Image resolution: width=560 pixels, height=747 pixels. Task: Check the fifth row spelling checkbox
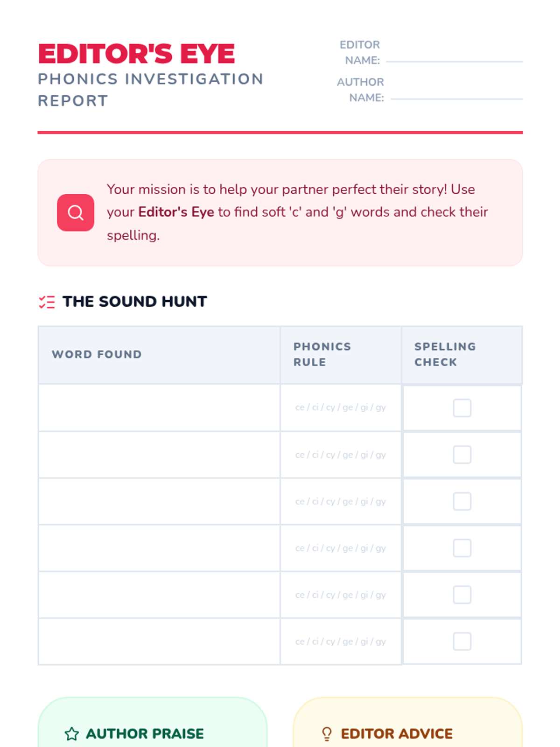(x=462, y=594)
